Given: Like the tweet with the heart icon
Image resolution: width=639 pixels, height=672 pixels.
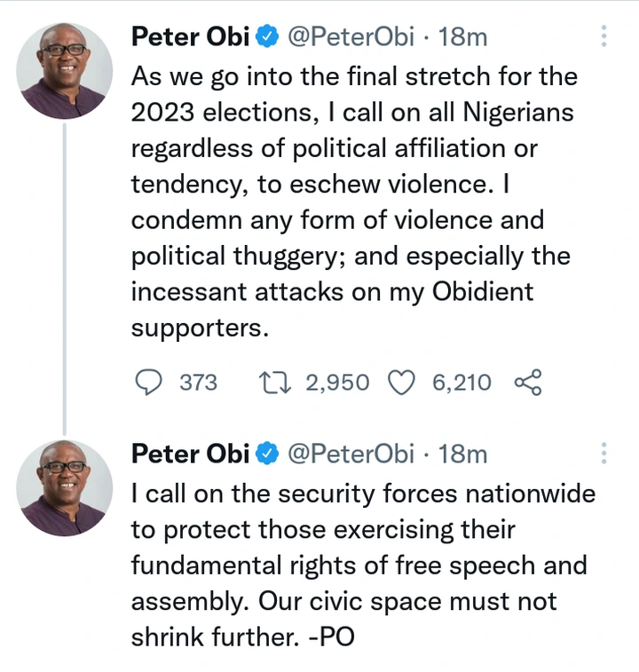Looking at the screenshot, I should click(x=403, y=383).
